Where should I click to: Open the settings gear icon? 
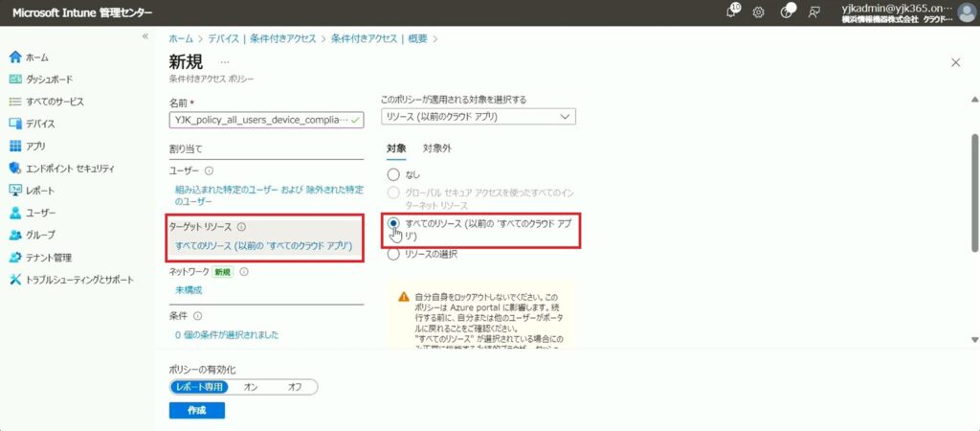click(x=759, y=12)
